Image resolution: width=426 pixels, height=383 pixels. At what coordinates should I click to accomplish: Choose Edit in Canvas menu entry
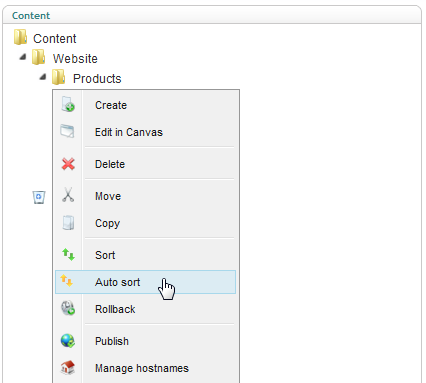tap(145, 132)
